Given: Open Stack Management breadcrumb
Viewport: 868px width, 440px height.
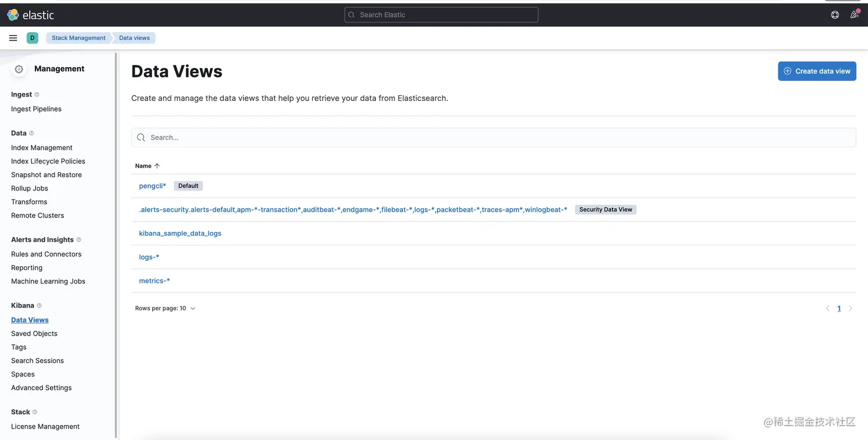Looking at the screenshot, I should 79,38.
